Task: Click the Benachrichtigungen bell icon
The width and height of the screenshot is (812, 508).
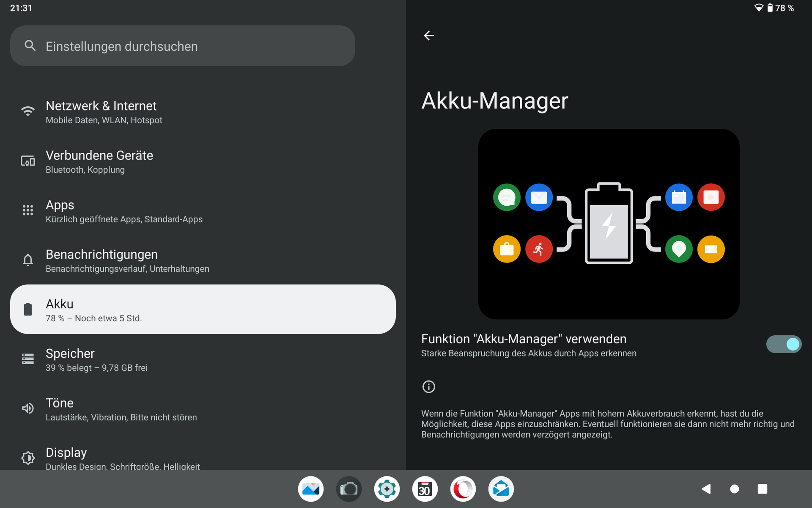Action: 28,260
